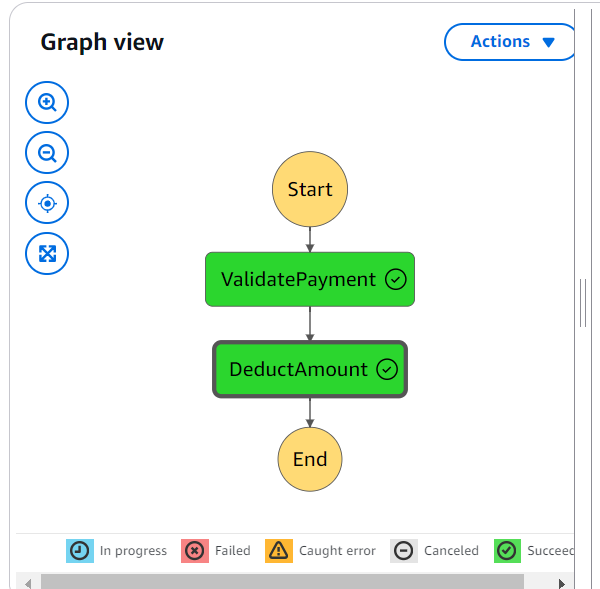600x589 pixels.
Task: Click the Failed red X legend icon
Action: [195, 551]
